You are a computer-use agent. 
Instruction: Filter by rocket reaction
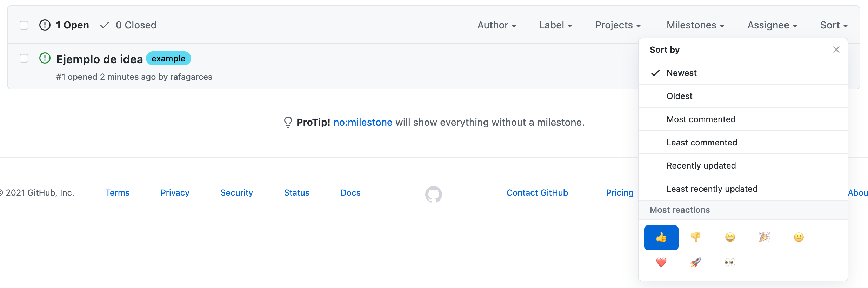point(695,262)
